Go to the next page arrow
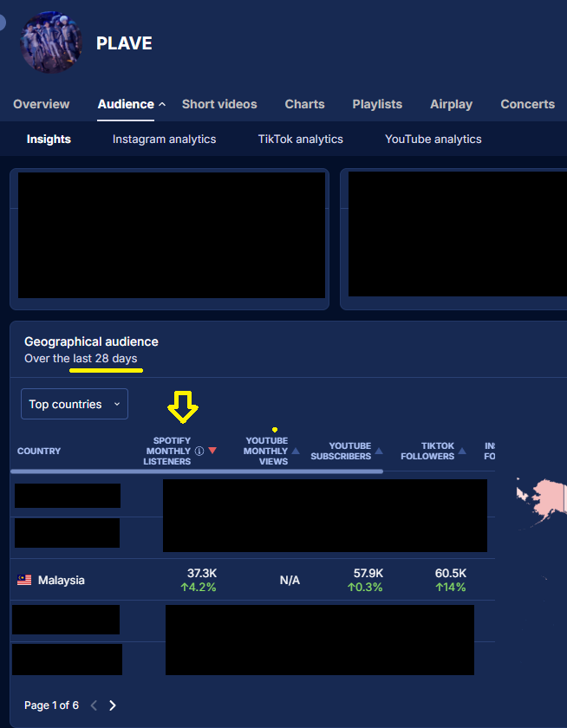The image size is (567, 728). point(113,705)
